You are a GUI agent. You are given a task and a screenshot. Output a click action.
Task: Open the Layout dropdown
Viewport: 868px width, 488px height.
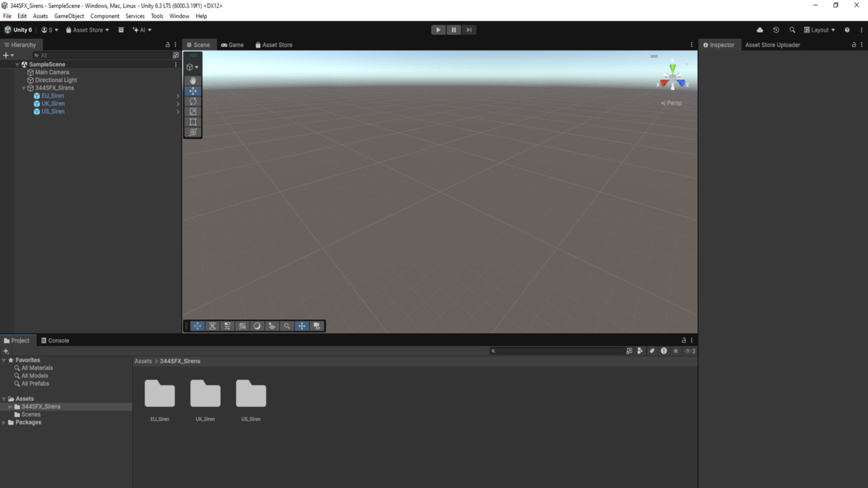tap(820, 30)
